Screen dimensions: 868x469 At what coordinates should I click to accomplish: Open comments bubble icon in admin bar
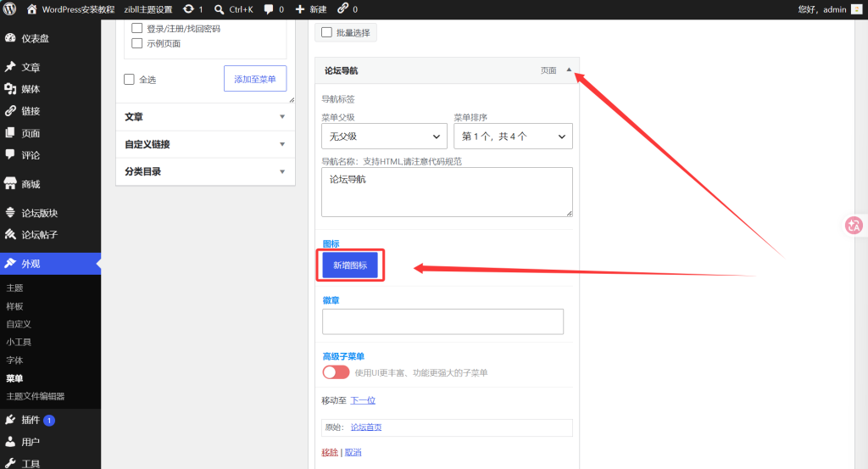tap(269, 9)
